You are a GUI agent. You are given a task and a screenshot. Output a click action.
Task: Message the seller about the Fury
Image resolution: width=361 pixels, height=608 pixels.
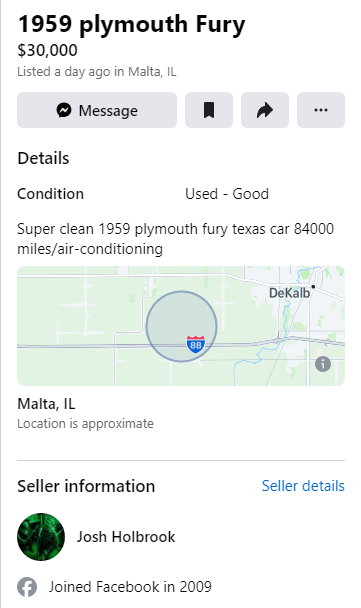tap(97, 110)
